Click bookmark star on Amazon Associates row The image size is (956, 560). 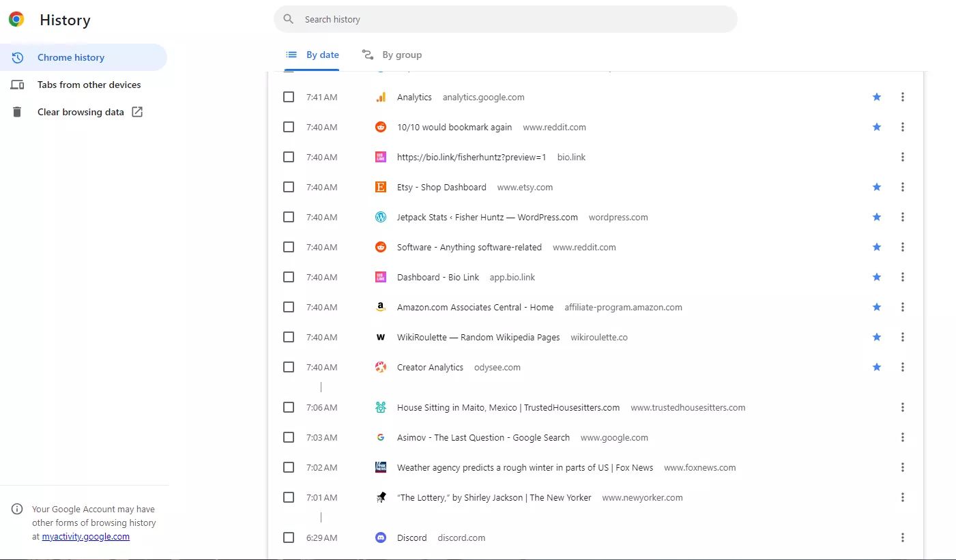(877, 307)
